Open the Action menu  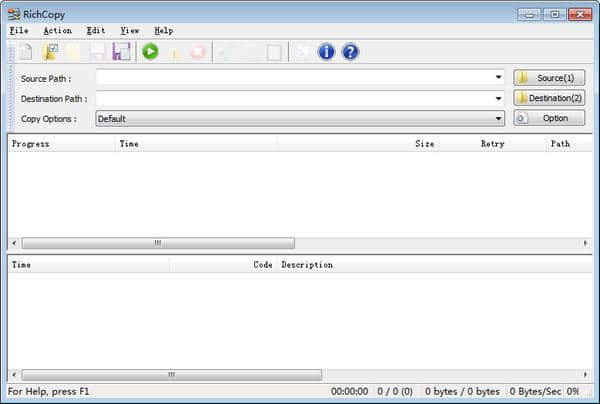pyautogui.click(x=57, y=31)
